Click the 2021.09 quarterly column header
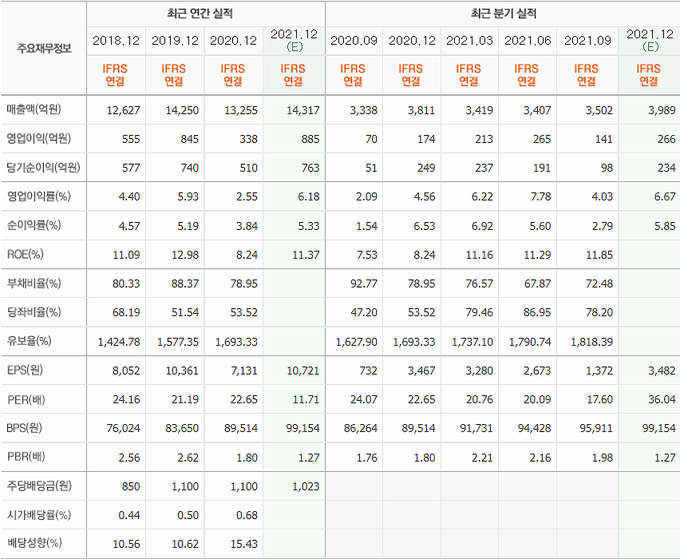The height and width of the screenshot is (559, 680). [587, 41]
